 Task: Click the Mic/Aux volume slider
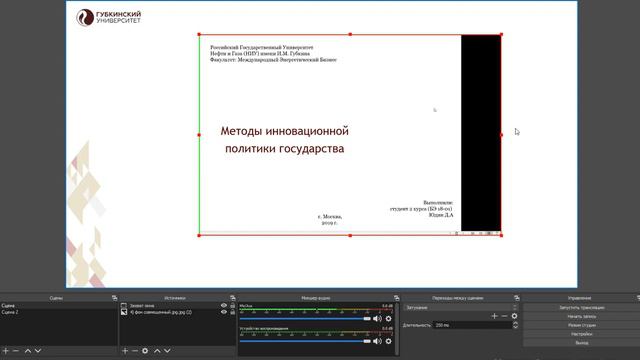point(305,318)
